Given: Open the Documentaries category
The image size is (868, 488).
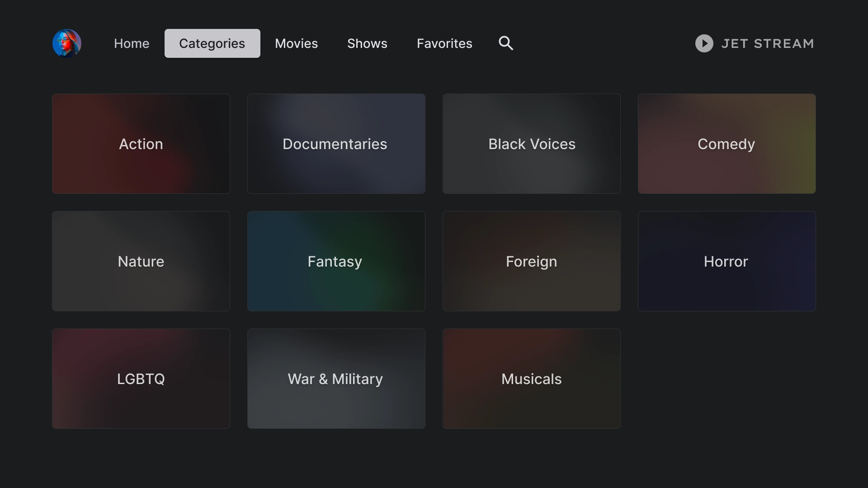Looking at the screenshot, I should click(336, 144).
